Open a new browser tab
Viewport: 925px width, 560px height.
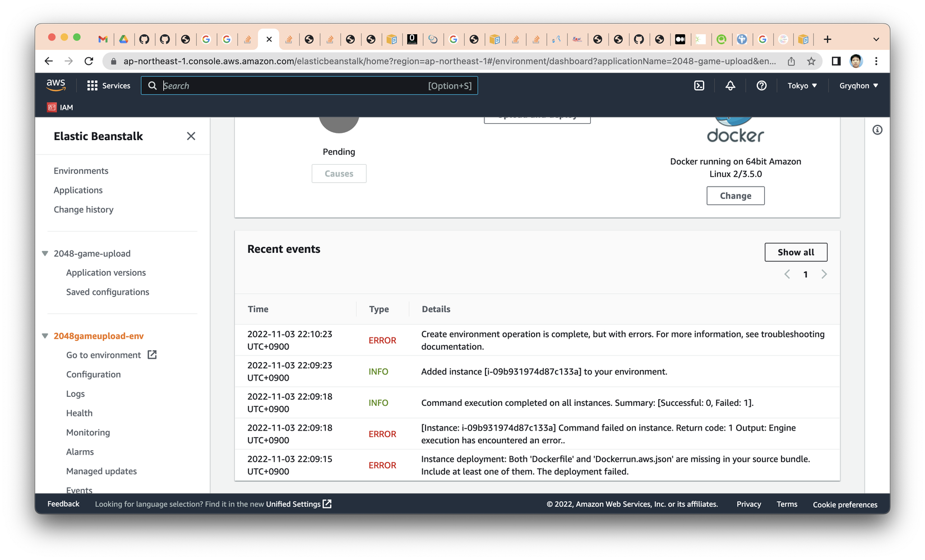pyautogui.click(x=827, y=39)
